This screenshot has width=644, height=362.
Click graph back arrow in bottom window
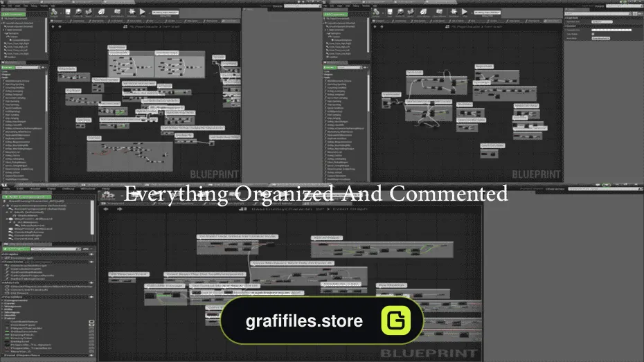107,209
